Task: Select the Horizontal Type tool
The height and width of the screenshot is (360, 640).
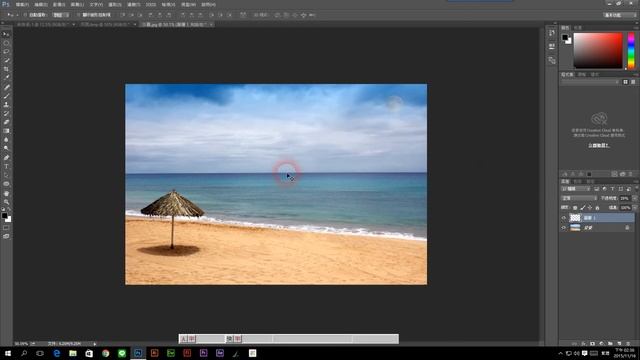Action: click(x=6, y=167)
